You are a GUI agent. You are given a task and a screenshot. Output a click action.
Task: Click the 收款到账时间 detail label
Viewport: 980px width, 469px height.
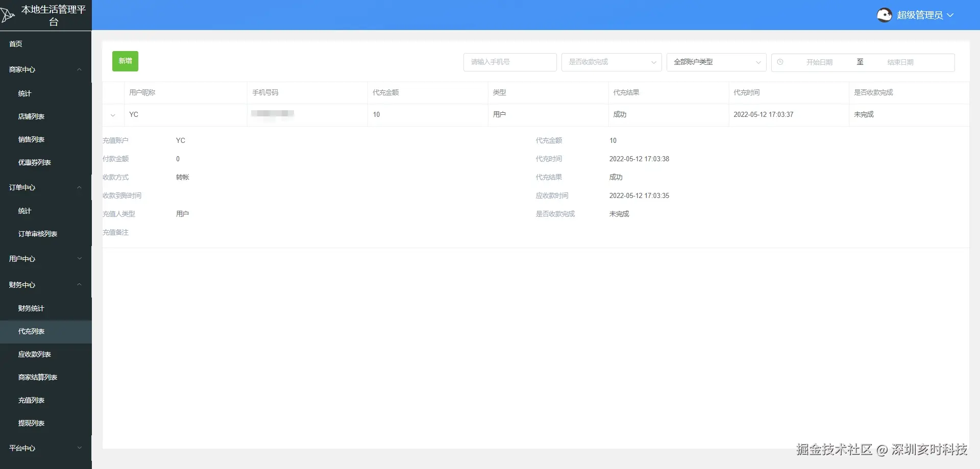[x=122, y=195]
